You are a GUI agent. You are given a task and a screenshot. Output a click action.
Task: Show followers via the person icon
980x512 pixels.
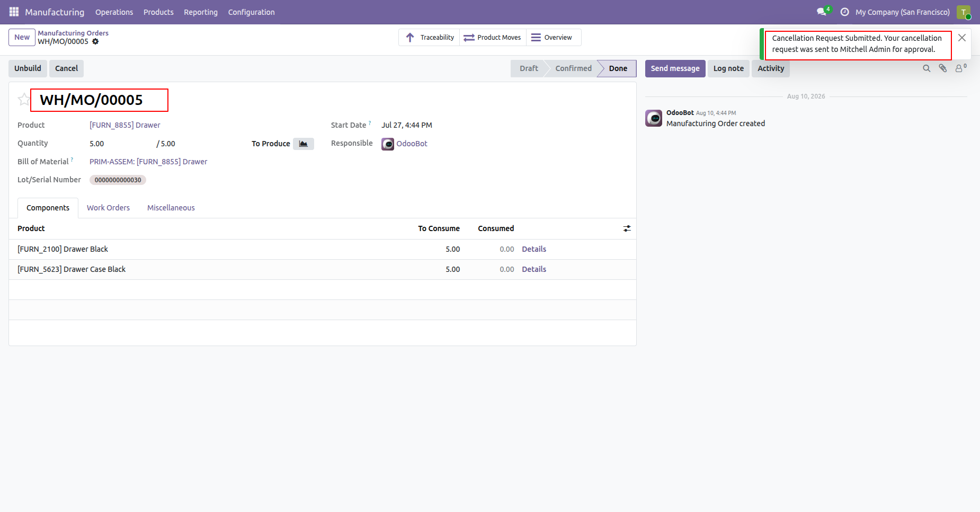tap(960, 68)
